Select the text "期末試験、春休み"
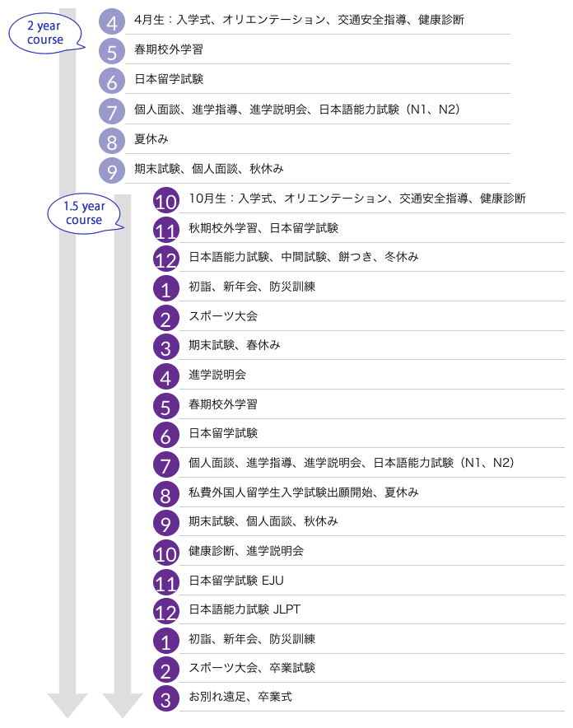 pyautogui.click(x=235, y=345)
